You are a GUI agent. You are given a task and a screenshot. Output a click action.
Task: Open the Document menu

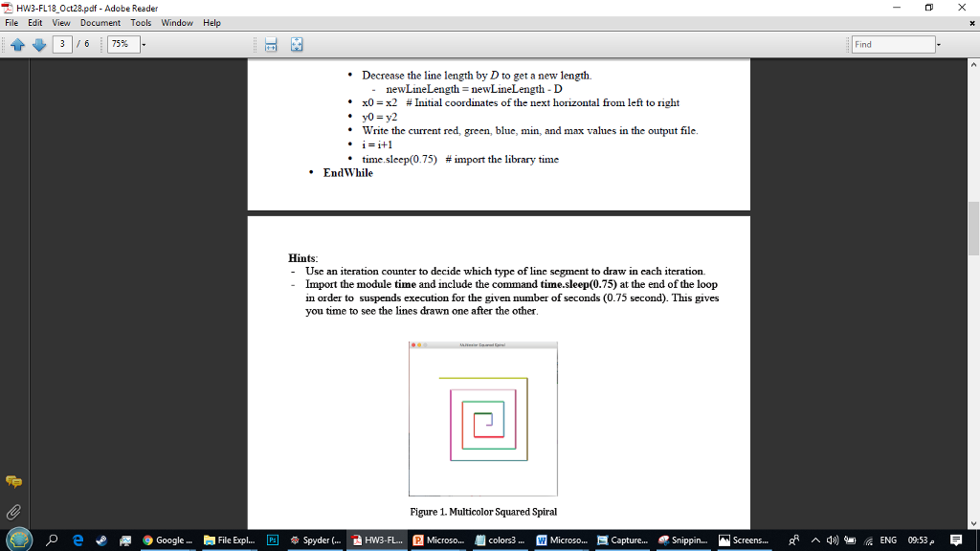tap(100, 22)
